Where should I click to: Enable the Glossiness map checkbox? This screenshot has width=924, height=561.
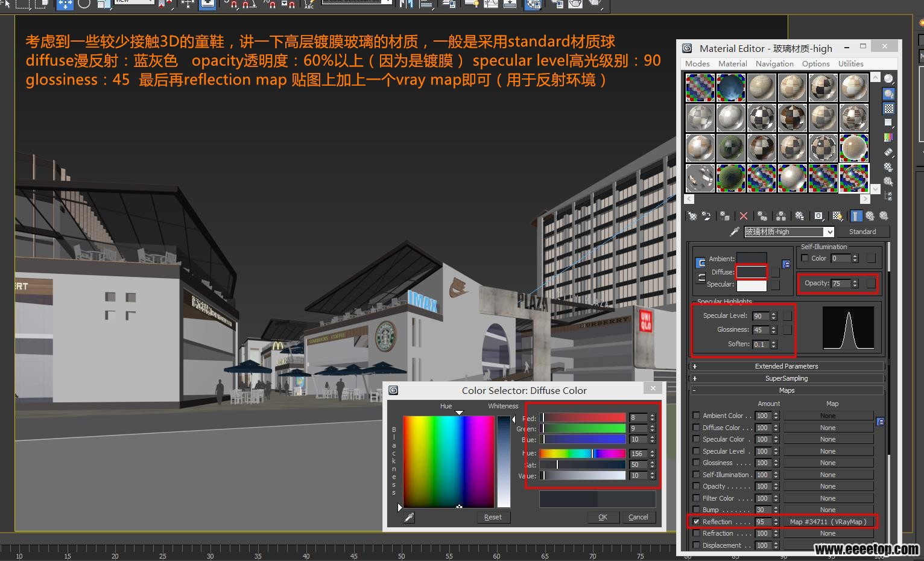(697, 463)
